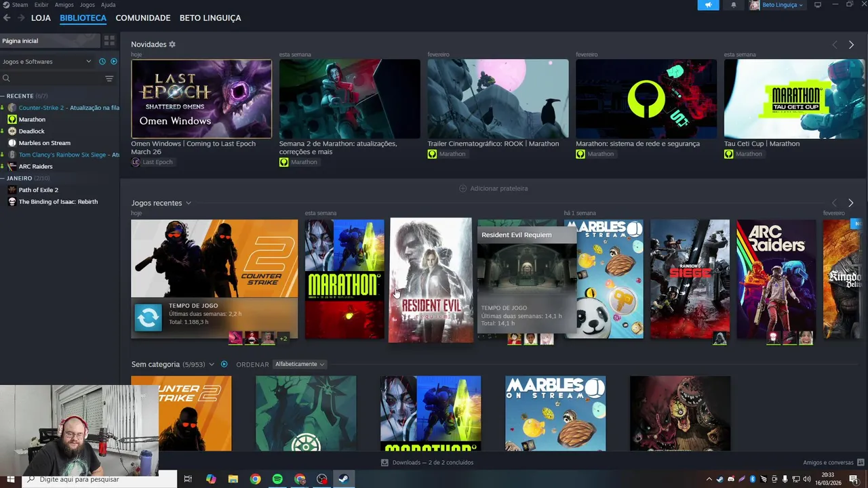Open Spotify from the Windows taskbar
Image resolution: width=868 pixels, height=488 pixels.
[x=277, y=479]
